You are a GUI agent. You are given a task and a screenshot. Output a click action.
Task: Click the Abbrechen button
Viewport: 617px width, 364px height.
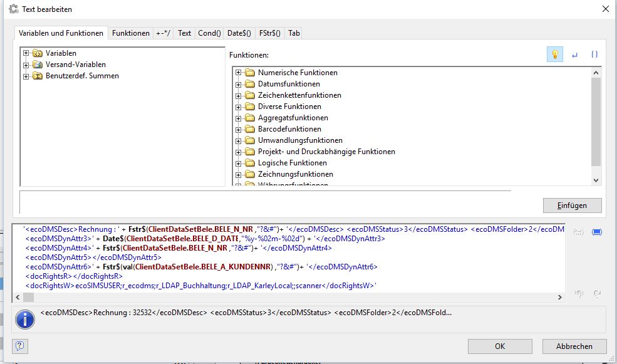[x=574, y=346]
